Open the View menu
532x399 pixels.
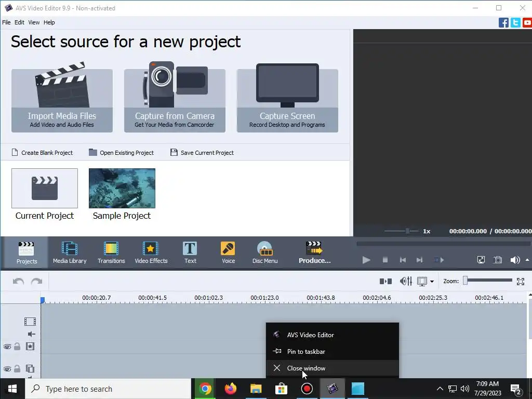coord(34,22)
